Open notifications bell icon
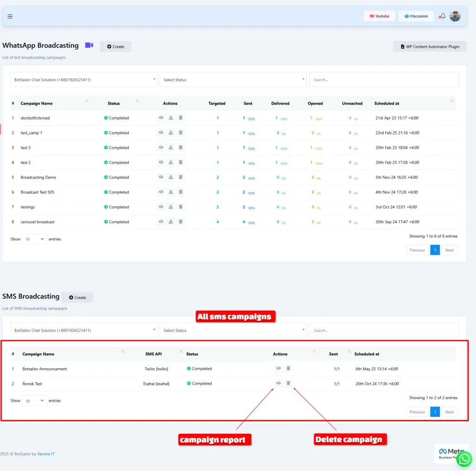 coord(443,16)
